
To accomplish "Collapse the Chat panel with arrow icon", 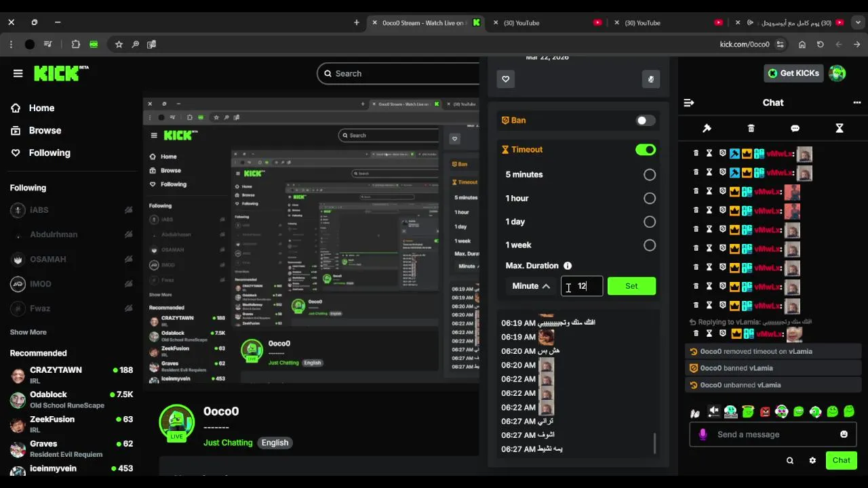I will (x=689, y=103).
